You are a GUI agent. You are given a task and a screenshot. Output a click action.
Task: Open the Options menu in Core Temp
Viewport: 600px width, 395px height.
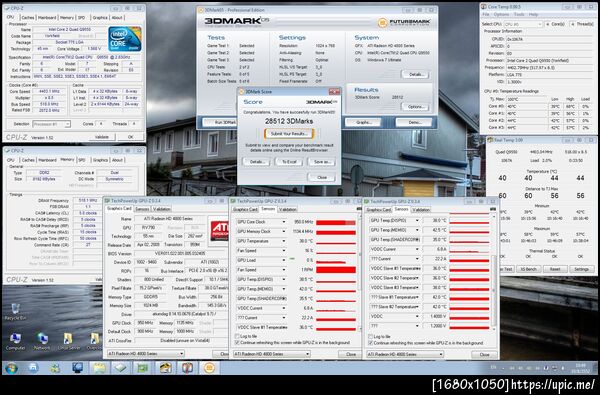pyautogui.click(x=501, y=15)
